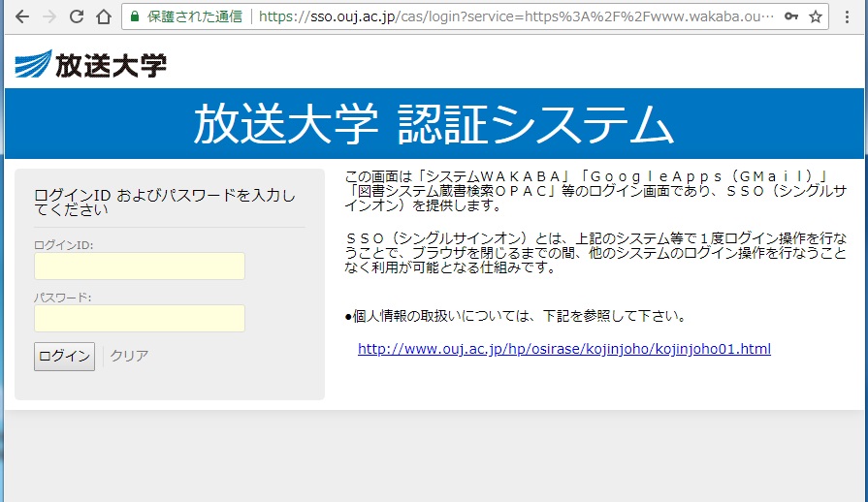This screenshot has height=502, width=868.
Task: Go to the browser home page icon
Action: point(104,16)
